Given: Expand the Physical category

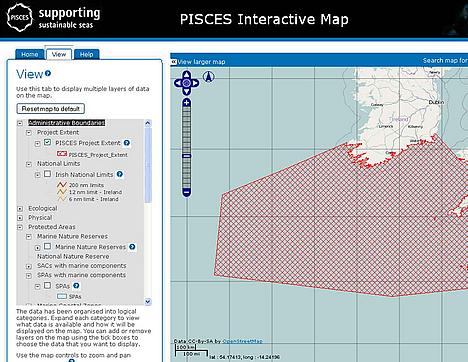Looking at the screenshot, I should pos(20,218).
